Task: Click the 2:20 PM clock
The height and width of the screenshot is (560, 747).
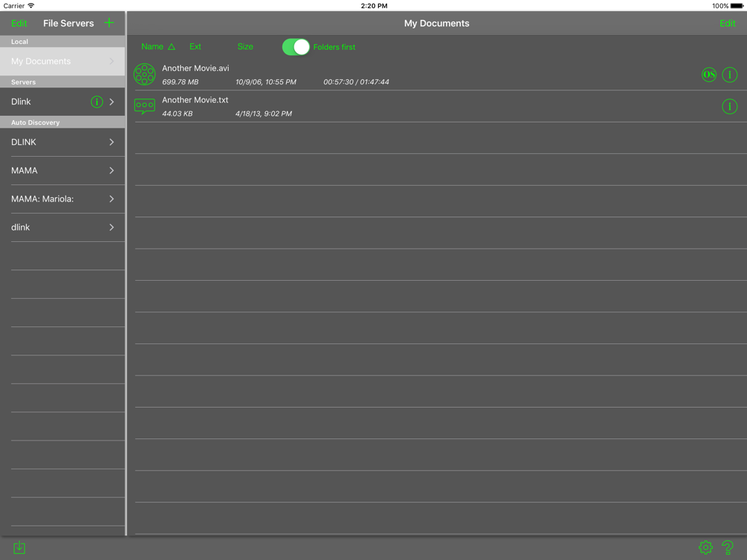Action: point(374,6)
